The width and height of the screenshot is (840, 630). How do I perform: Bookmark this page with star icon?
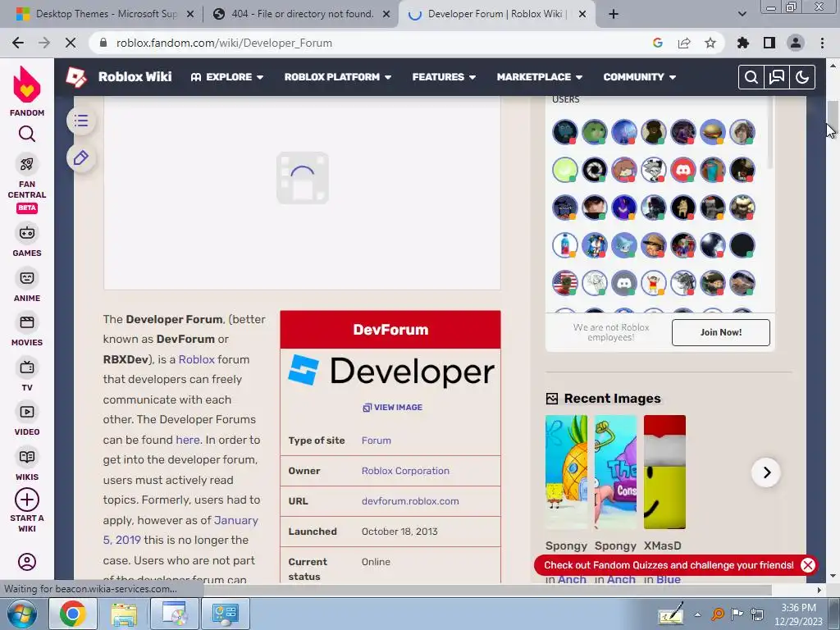tap(710, 43)
